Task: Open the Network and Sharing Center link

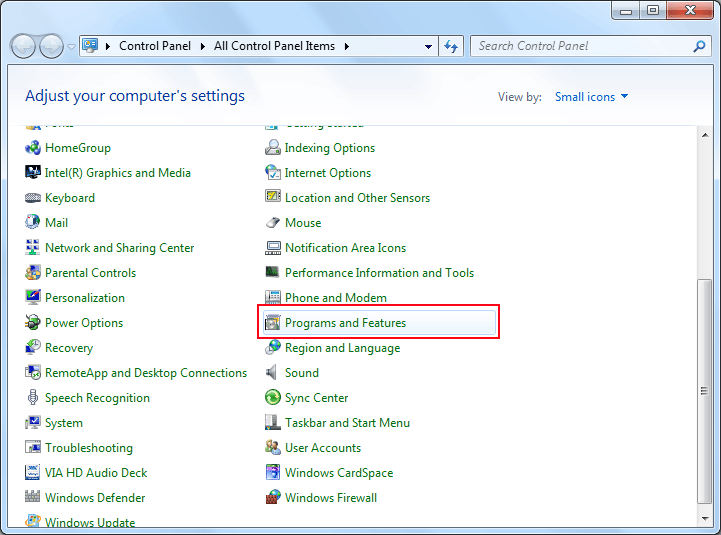Action: (x=120, y=248)
